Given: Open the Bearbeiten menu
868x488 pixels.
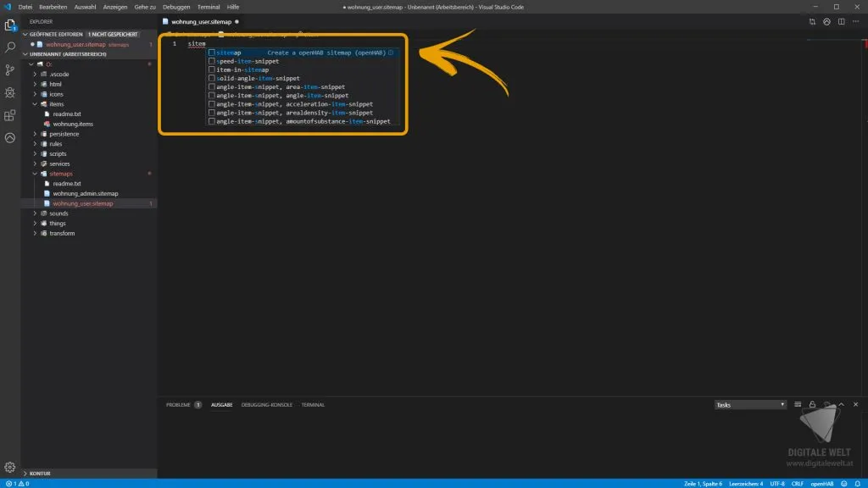Looking at the screenshot, I should 53,7.
